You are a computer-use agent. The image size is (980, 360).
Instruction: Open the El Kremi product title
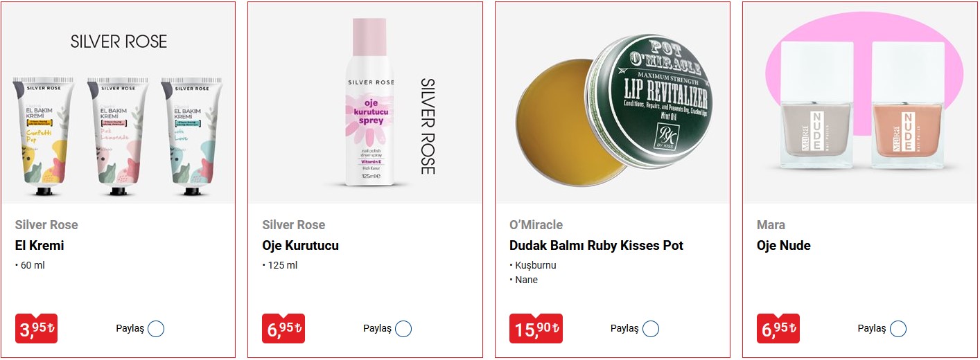tap(40, 246)
